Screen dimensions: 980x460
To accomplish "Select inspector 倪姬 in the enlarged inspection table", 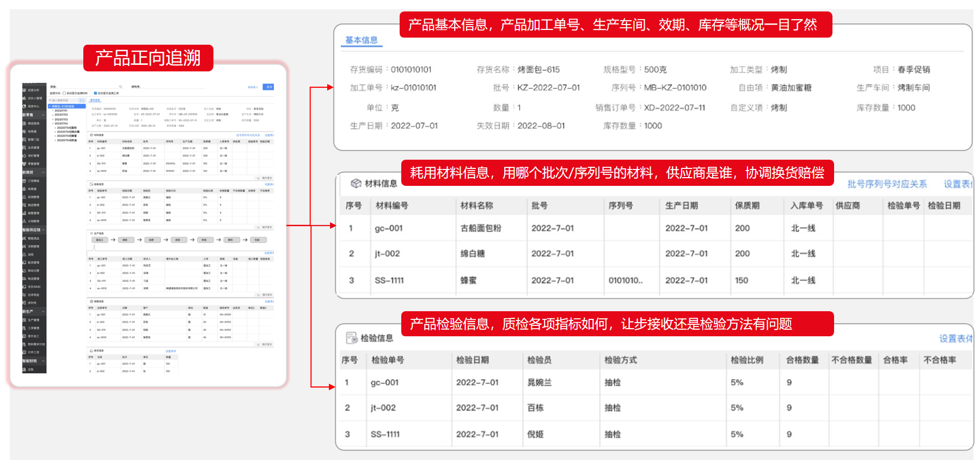I will (536, 434).
